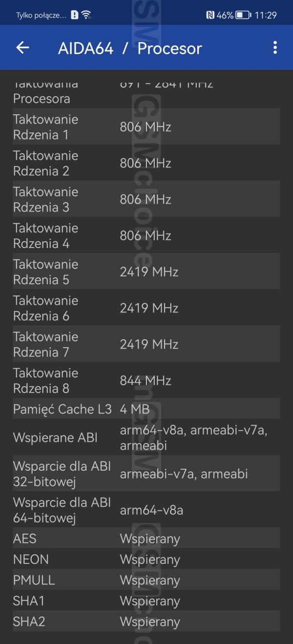The height and width of the screenshot is (644, 293).
Task: Tap the Taktowanie Rdzenia 8 row
Action: (146, 380)
